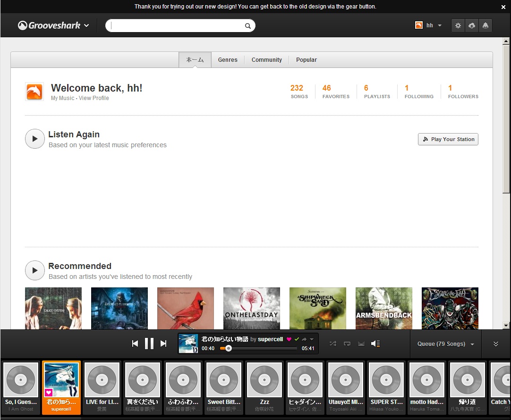Toggle shuffle for the queue
511x420 pixels.
(x=333, y=344)
